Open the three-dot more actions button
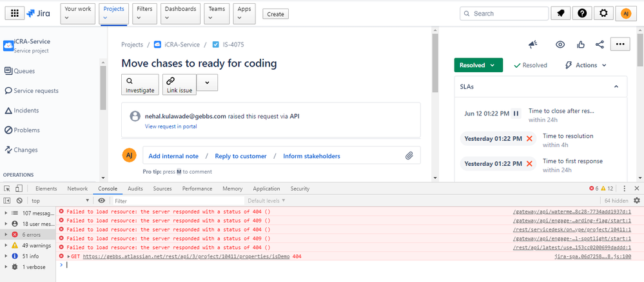 click(x=620, y=45)
